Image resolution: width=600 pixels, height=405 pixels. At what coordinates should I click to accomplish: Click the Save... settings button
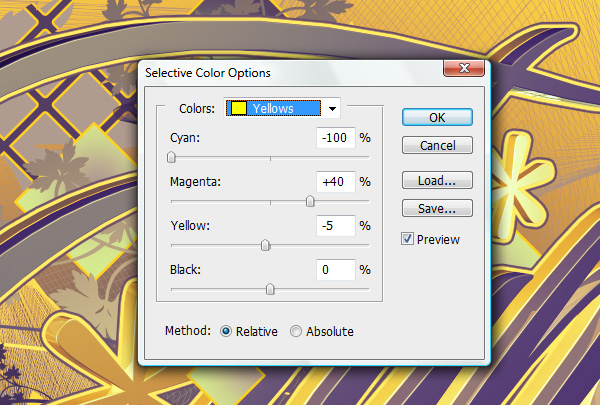(436, 209)
